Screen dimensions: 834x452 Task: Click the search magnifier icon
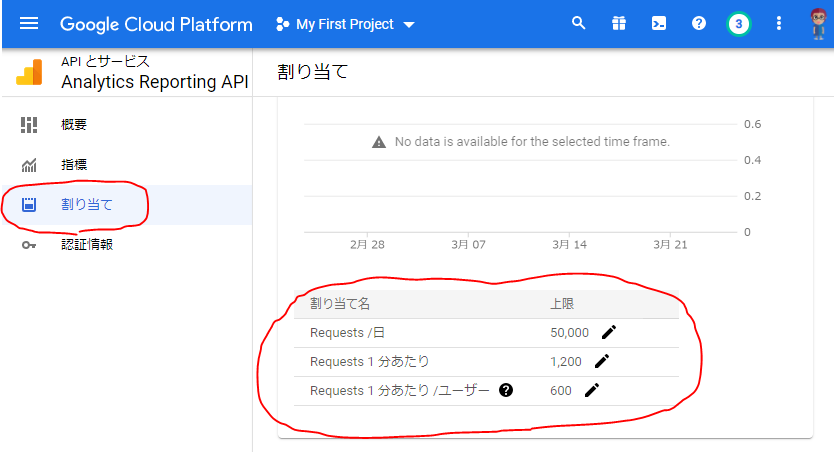[x=578, y=23]
